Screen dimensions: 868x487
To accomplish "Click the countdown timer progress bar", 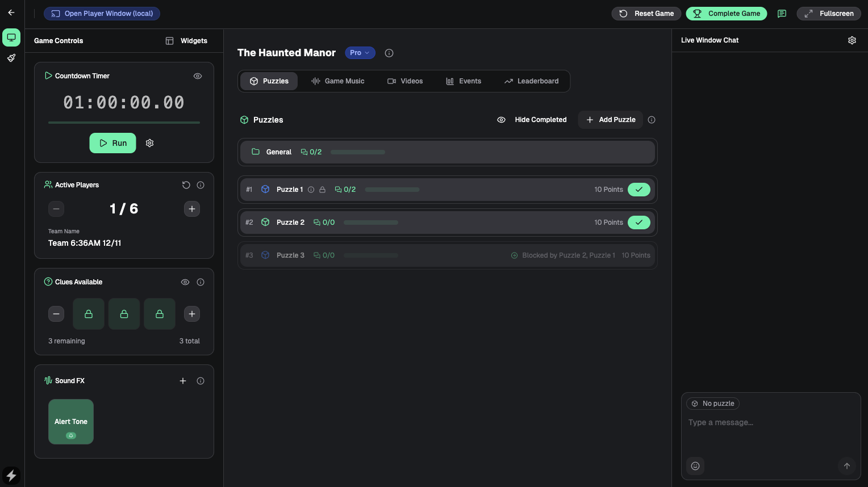I will point(124,122).
